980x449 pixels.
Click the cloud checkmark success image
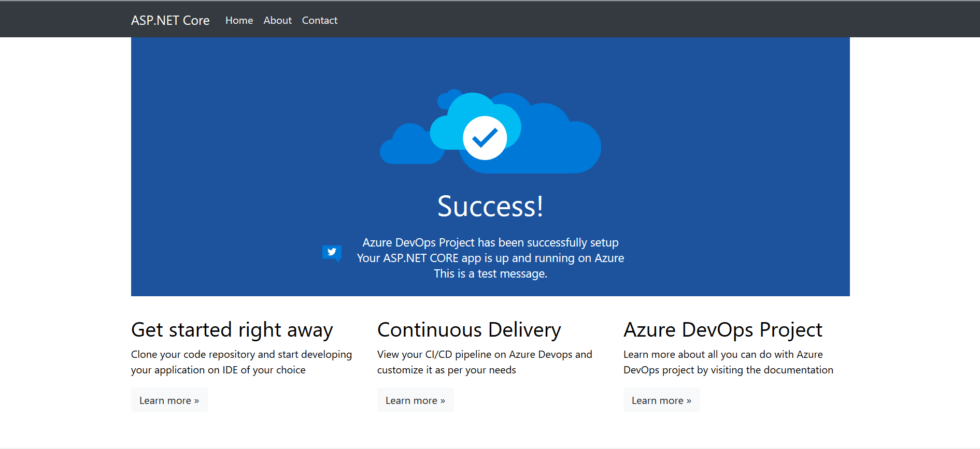click(490, 131)
